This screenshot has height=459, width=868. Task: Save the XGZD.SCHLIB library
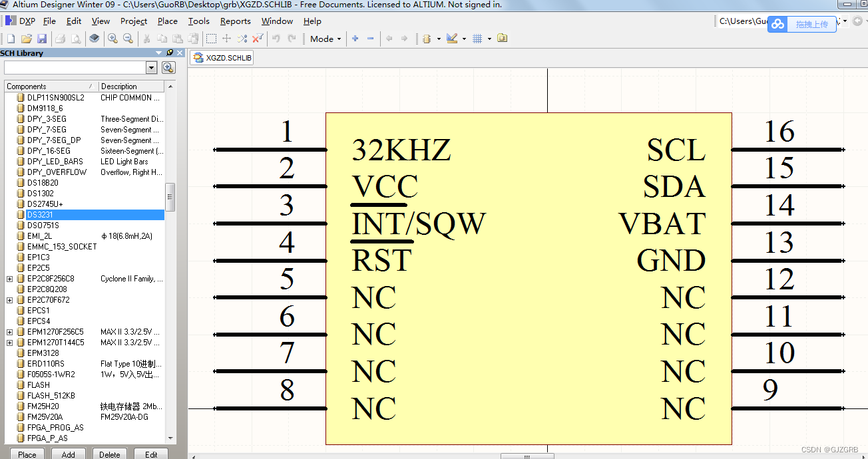(42, 38)
